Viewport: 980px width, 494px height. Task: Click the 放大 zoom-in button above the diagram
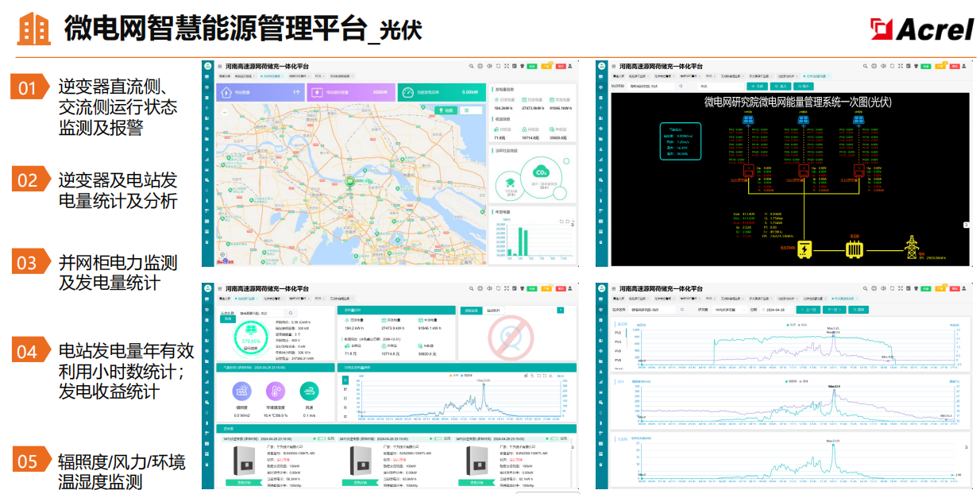click(781, 86)
